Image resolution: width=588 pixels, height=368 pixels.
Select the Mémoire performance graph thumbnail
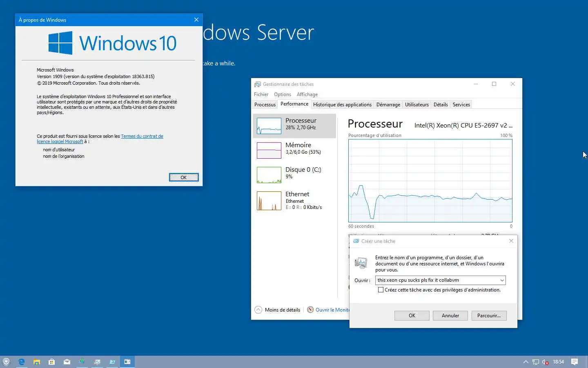[x=269, y=150]
